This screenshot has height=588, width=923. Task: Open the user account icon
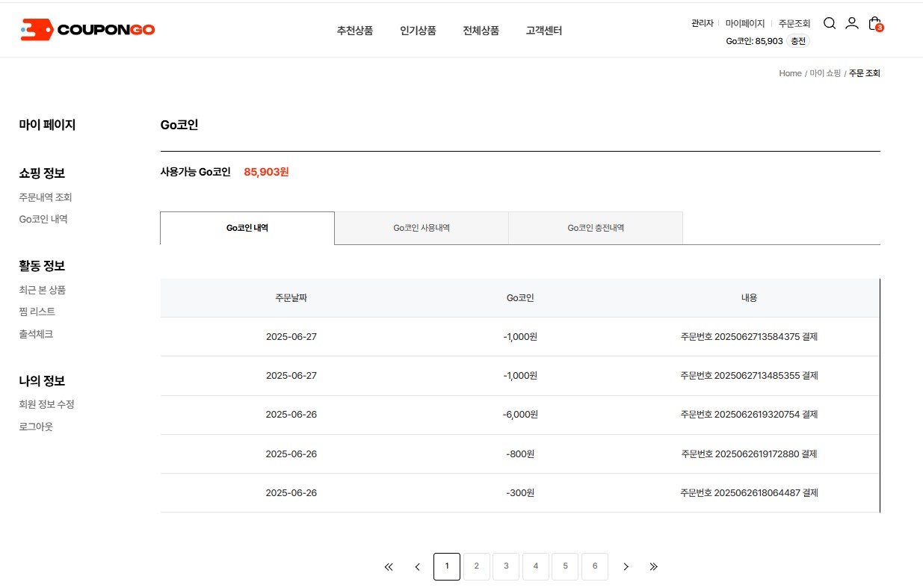click(x=852, y=23)
